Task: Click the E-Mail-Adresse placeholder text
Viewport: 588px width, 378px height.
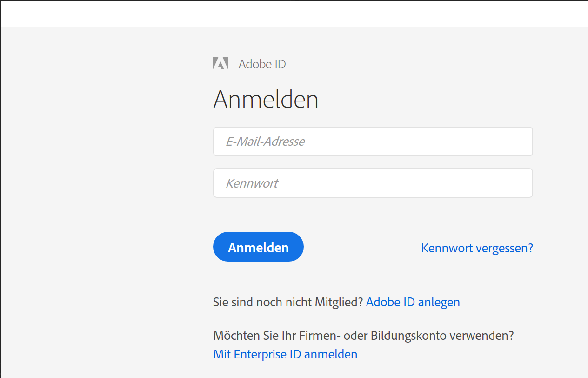Action: click(265, 142)
